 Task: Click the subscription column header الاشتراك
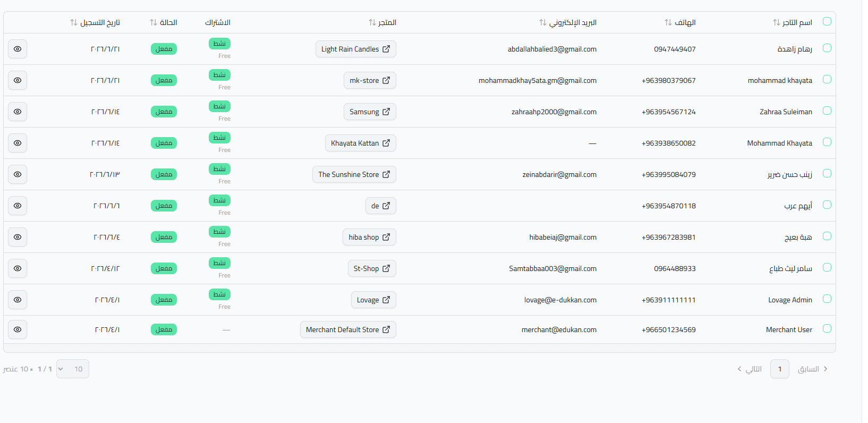point(218,22)
